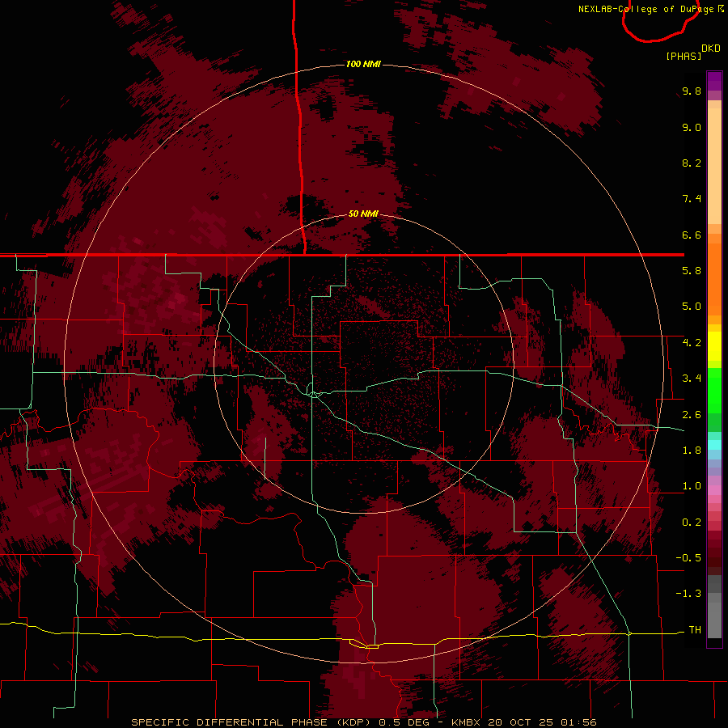The width and height of the screenshot is (728, 728).
Task: Click the [PHAS] legend label
Action: click(684, 56)
